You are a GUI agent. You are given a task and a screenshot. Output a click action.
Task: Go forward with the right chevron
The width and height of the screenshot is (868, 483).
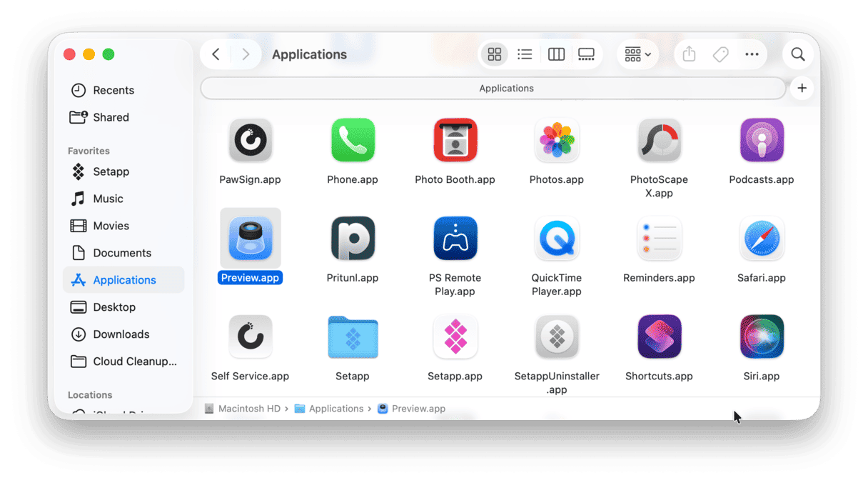pos(246,54)
